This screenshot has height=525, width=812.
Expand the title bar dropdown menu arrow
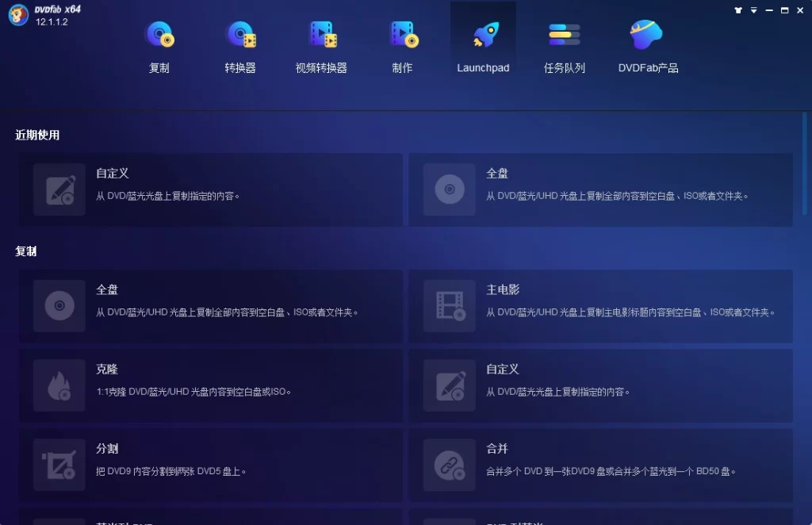(754, 10)
